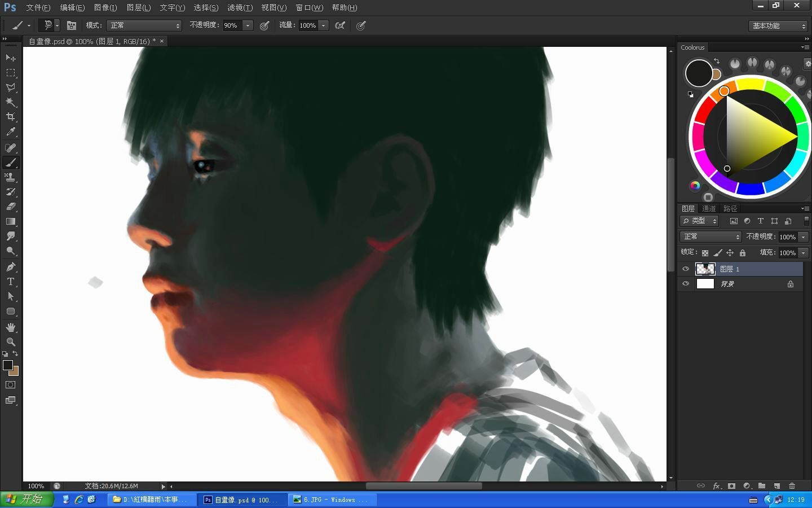
Task: Select the Magic Wand tool
Action: (11, 102)
